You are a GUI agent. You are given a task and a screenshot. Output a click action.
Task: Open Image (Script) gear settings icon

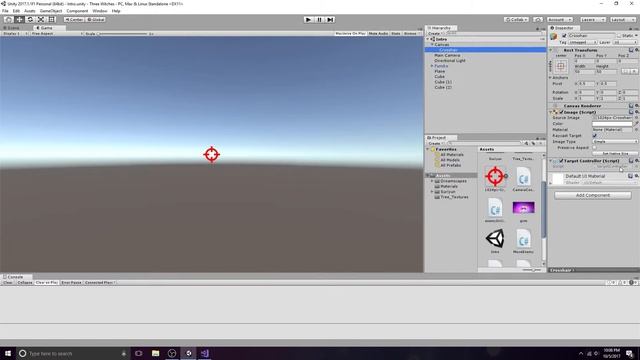pos(637,112)
